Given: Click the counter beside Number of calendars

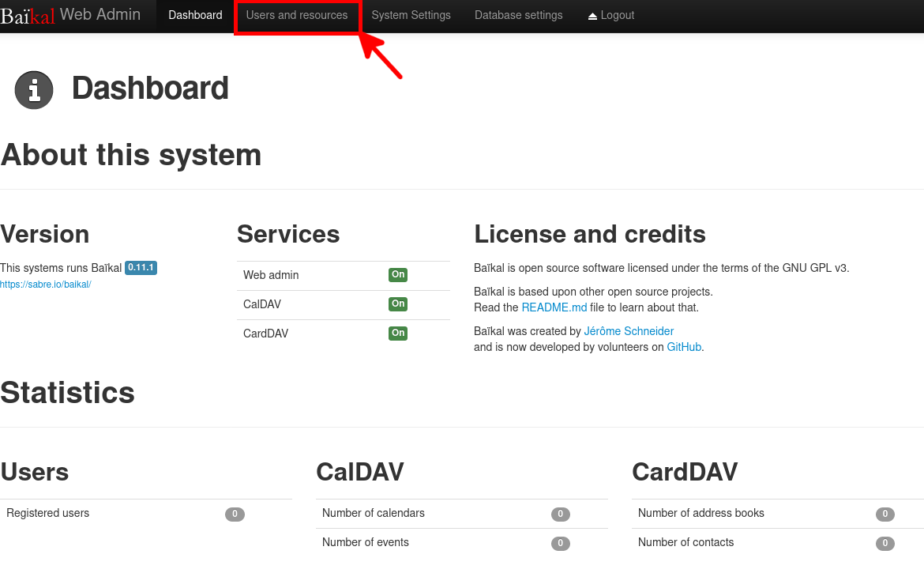Looking at the screenshot, I should click(x=560, y=514).
